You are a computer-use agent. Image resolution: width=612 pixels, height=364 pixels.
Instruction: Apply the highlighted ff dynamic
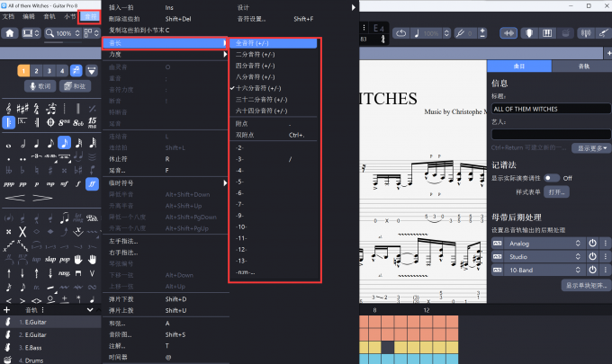92,183
